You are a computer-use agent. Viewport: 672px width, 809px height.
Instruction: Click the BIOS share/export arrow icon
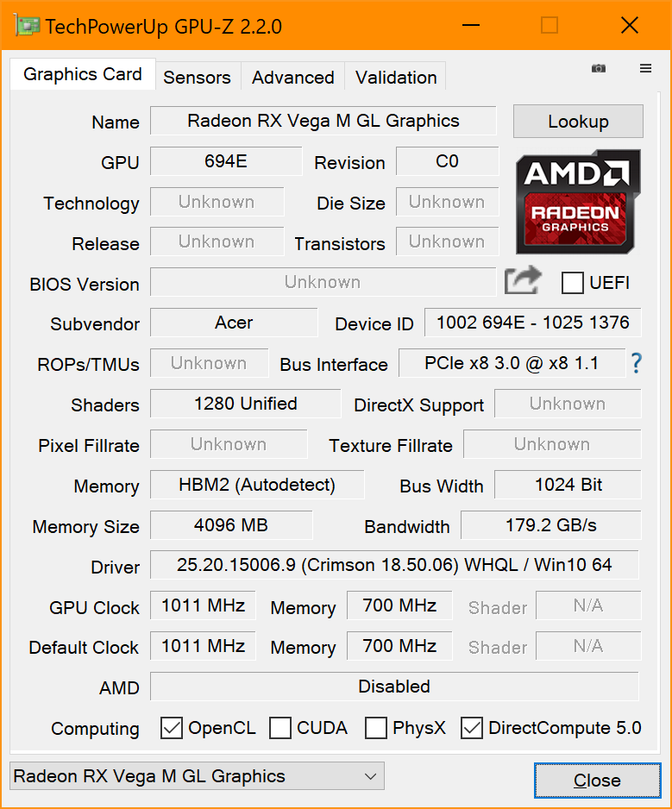point(523,280)
